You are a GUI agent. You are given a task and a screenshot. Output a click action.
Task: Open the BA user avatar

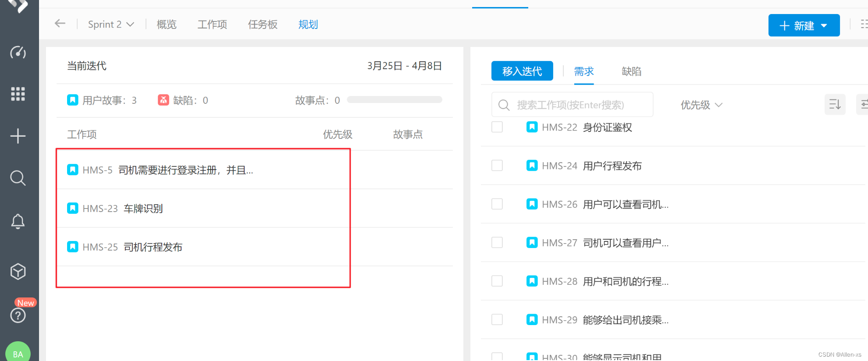click(x=18, y=354)
